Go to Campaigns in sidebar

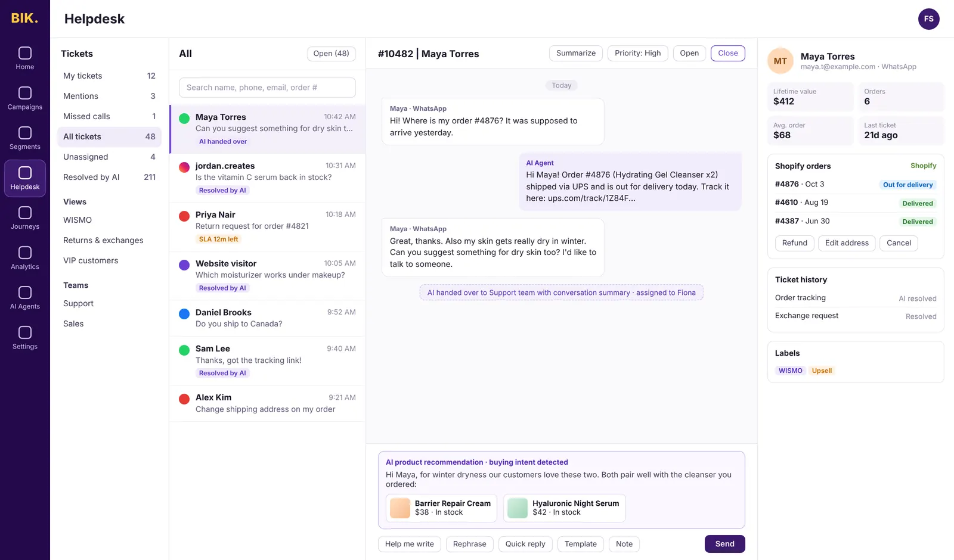point(25,99)
